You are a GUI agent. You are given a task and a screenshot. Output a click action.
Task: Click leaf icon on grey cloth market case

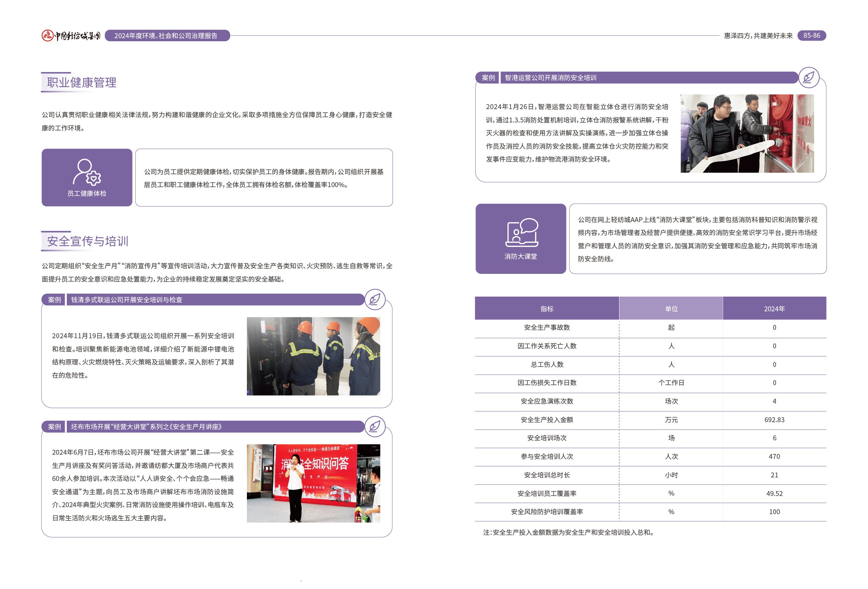point(375,426)
